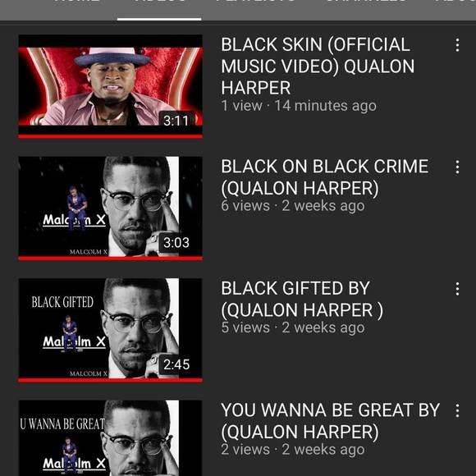Open the BLACK GIFTED BY (QUALON HARPER) title

click(302, 299)
